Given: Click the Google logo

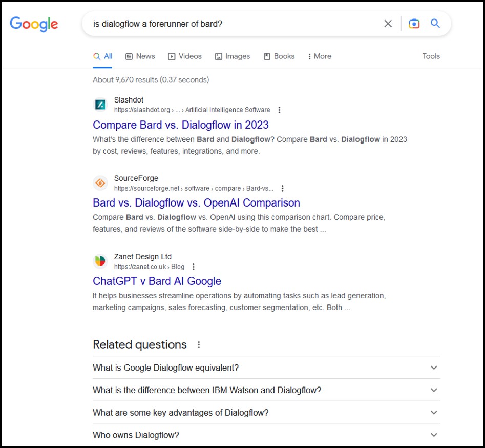Looking at the screenshot, I should coord(34,24).
